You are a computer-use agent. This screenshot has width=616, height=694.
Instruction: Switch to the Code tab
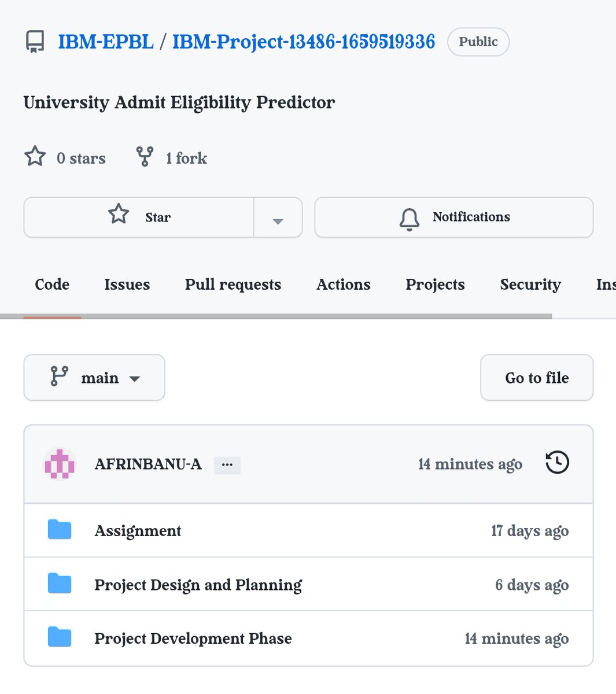52,285
